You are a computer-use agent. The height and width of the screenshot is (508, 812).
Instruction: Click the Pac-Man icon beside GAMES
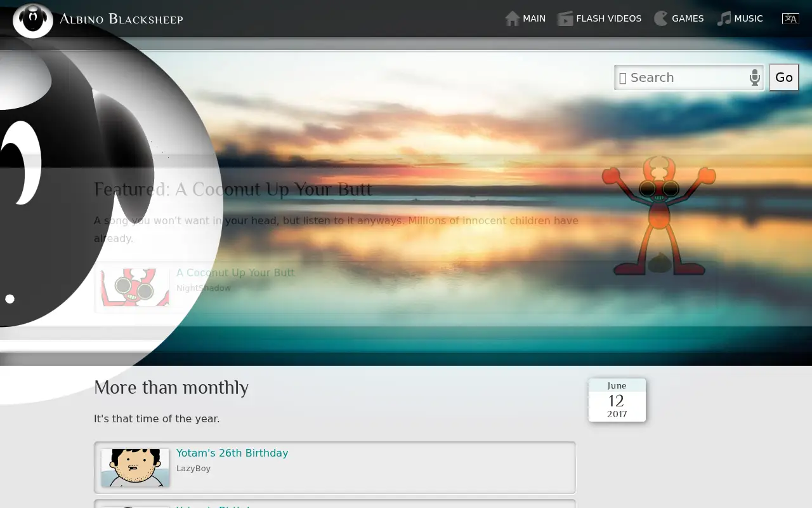[x=661, y=19]
